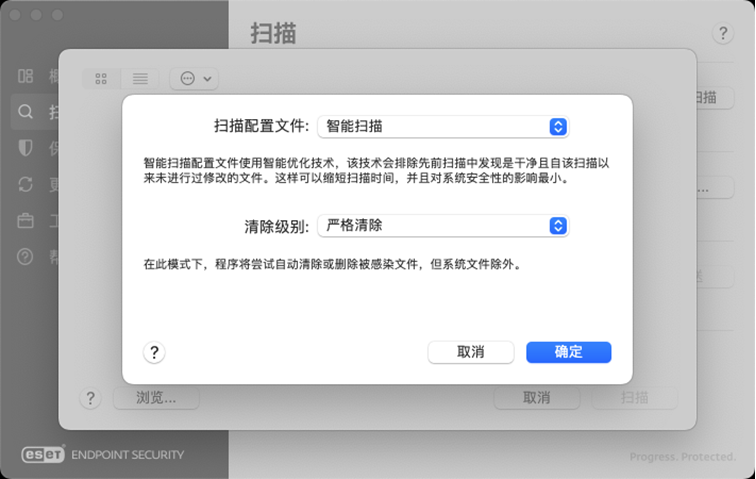The height and width of the screenshot is (479, 756).
Task: Switch file picker to icon grid view
Action: (101, 79)
